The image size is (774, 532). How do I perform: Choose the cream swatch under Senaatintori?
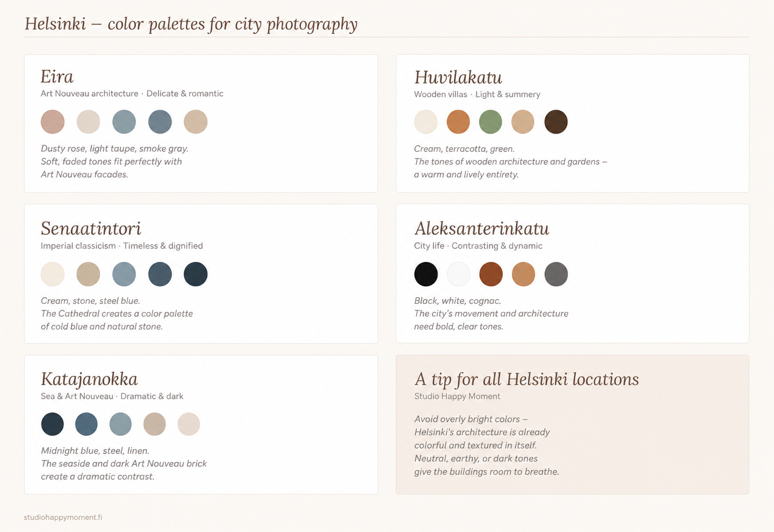[x=53, y=274]
